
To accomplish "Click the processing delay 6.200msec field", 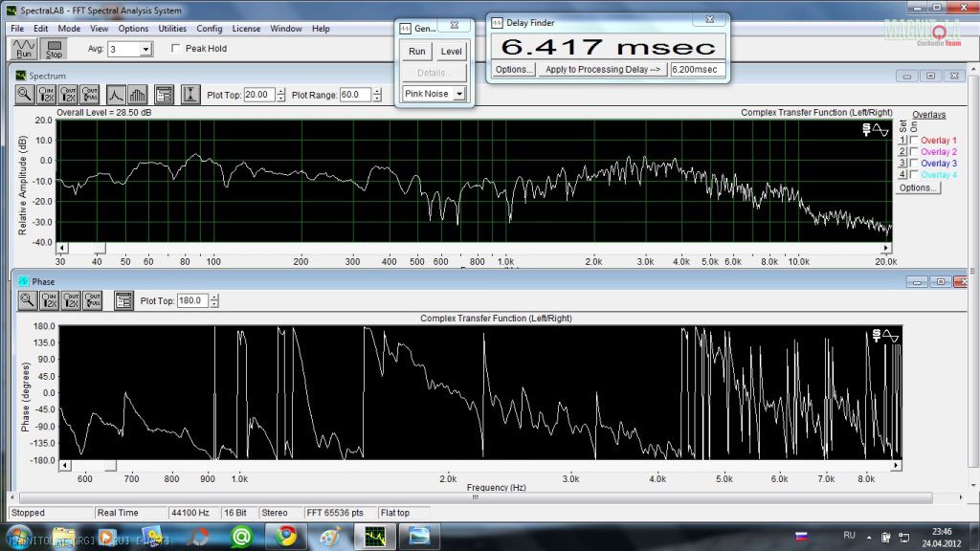I will tap(698, 69).
